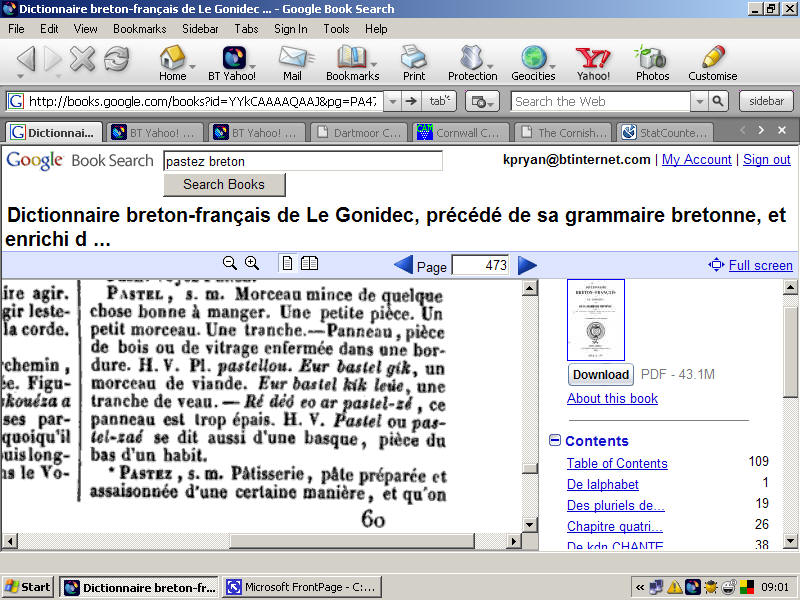Collapse the Contents section

point(554,440)
